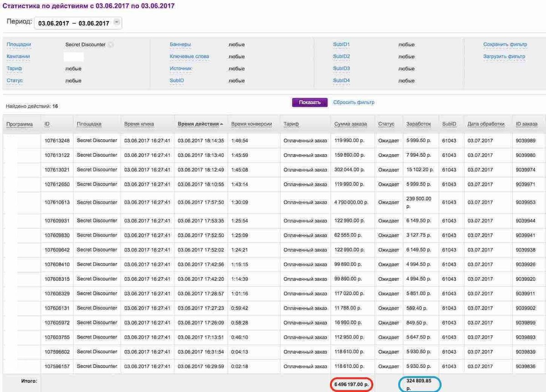
Task: Click the white Кампании value box
Action: pos(73,57)
